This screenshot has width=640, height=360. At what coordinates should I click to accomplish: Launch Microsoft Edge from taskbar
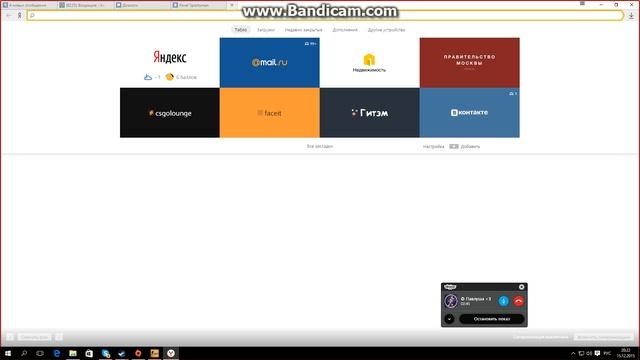(57, 353)
